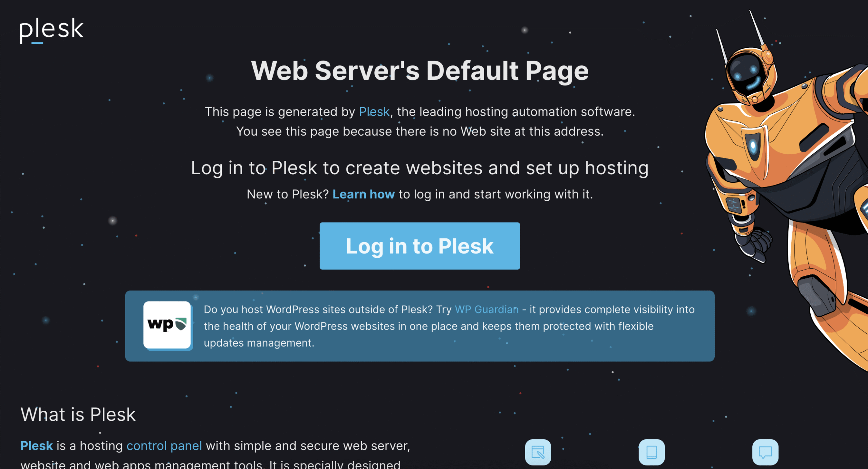The image size is (868, 469).
Task: Click bold Plesk link under What is Plesk
Action: 37,446
